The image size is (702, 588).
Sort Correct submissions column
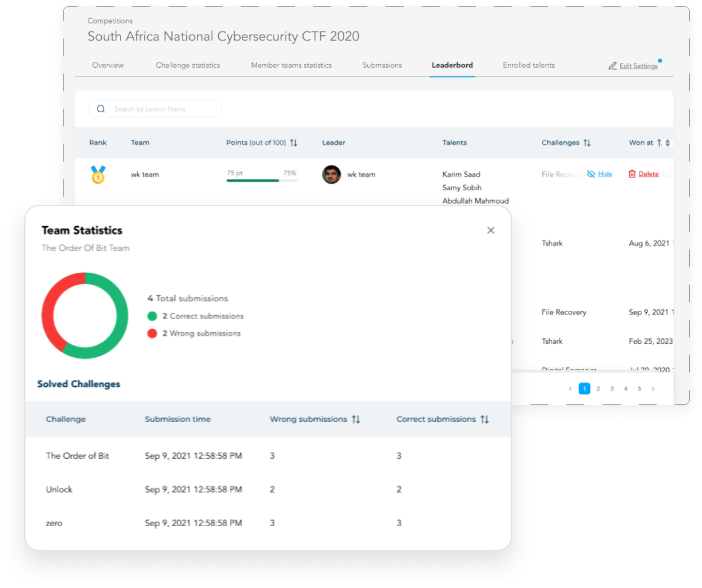pos(484,419)
